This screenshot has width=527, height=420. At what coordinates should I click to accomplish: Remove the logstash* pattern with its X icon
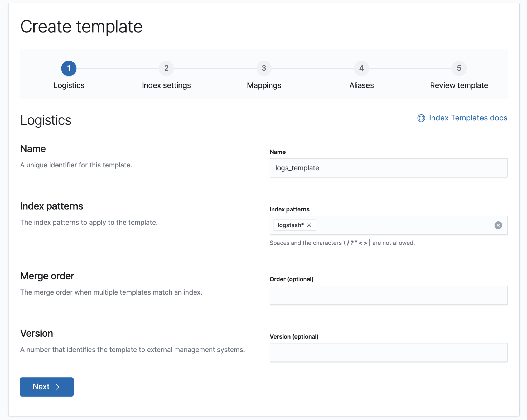click(309, 225)
